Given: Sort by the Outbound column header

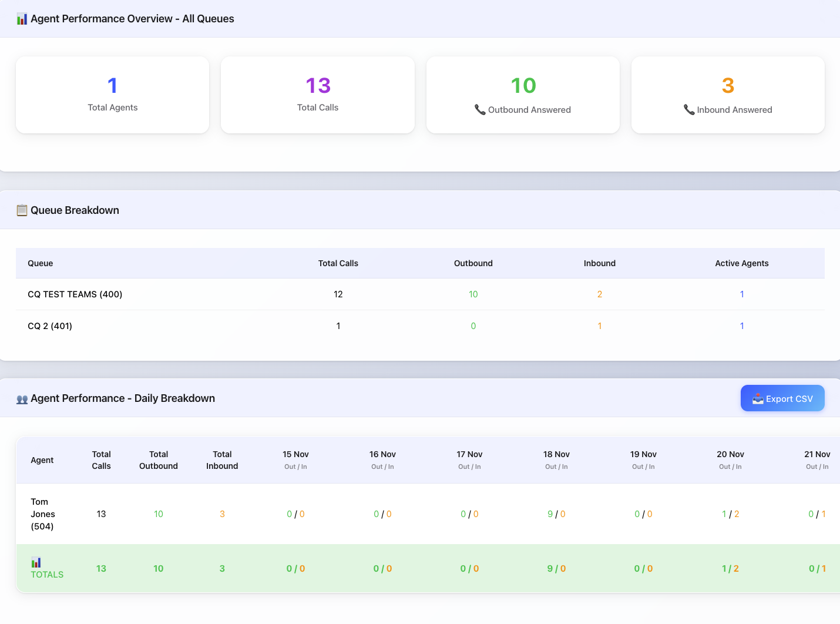Looking at the screenshot, I should coord(473,263).
